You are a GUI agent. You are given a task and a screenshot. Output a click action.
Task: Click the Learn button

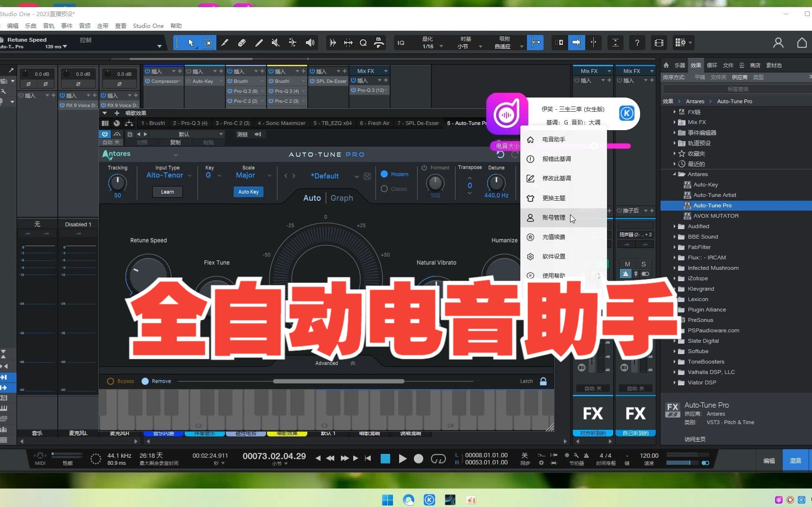(168, 192)
